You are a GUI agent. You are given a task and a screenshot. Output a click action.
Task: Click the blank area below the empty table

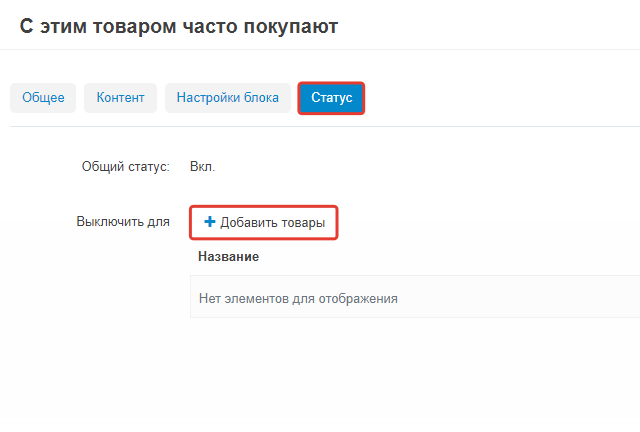coord(400,370)
